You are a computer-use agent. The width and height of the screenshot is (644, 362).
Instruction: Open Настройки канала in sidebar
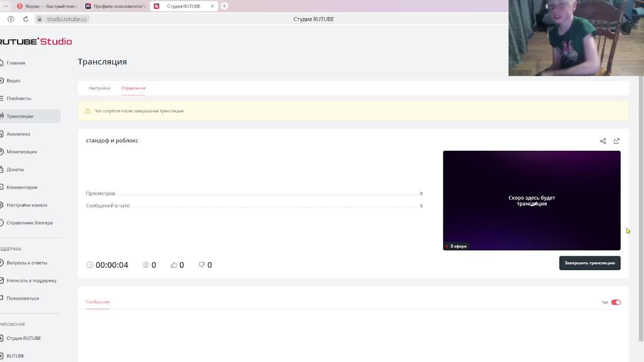(x=27, y=205)
